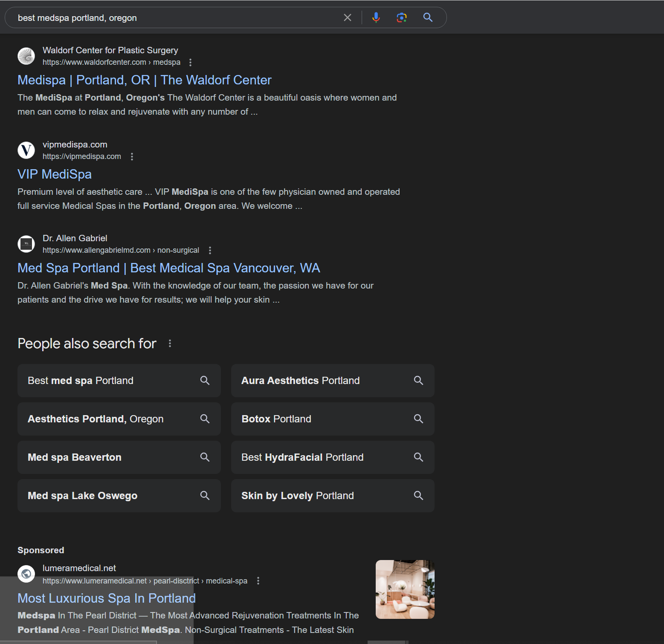664x644 pixels.
Task: Search Med spa Beaverton suggestion
Action: [119, 457]
